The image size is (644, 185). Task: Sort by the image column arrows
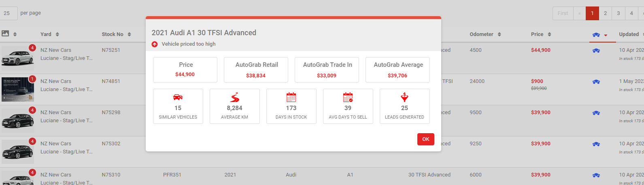(15, 34)
